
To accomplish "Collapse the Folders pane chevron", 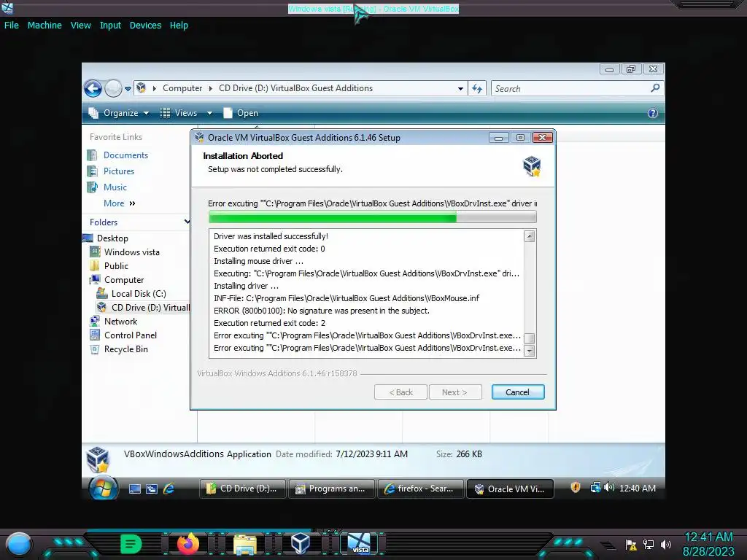I will (187, 222).
